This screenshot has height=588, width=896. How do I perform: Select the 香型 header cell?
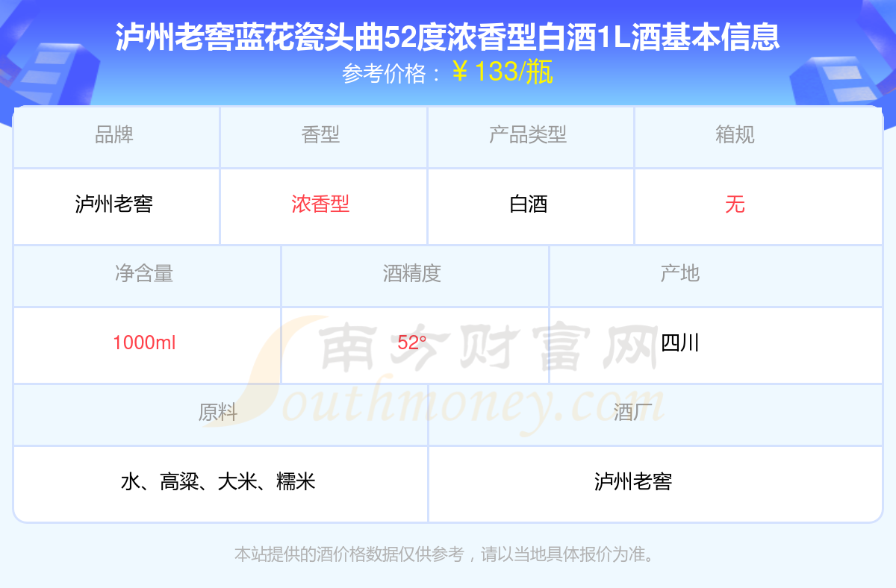(323, 137)
